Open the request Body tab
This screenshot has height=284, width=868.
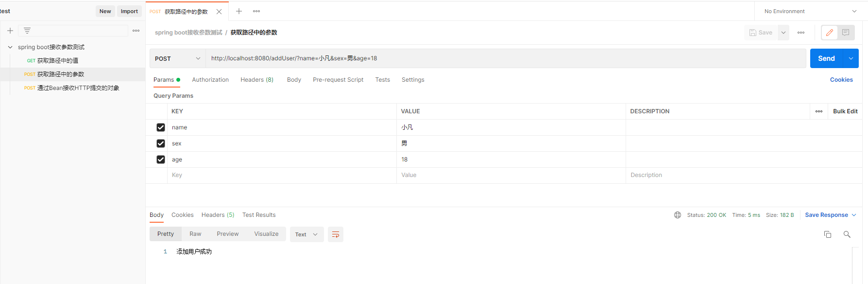[294, 80]
